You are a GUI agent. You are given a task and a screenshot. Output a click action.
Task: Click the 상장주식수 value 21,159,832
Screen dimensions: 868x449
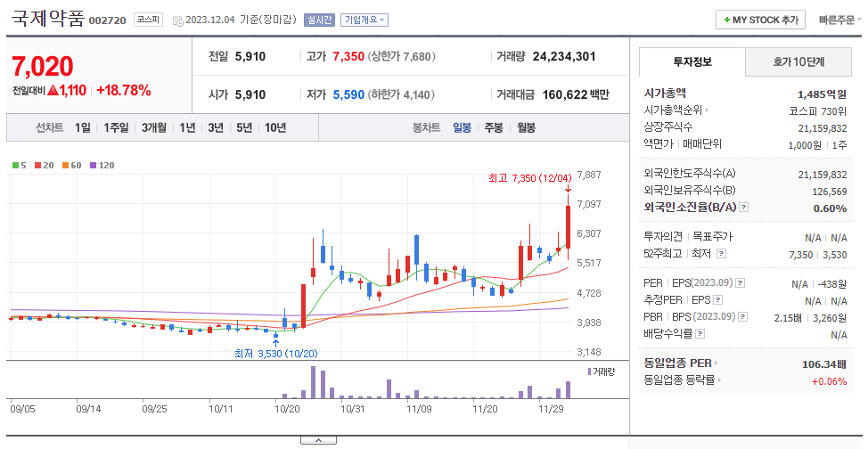(822, 128)
